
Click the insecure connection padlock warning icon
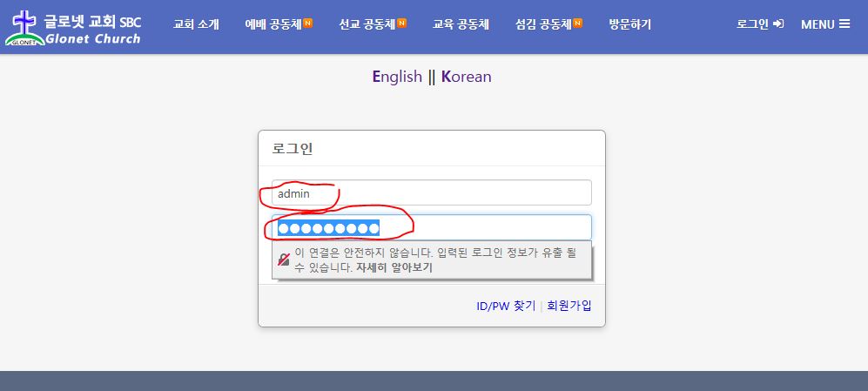click(284, 260)
